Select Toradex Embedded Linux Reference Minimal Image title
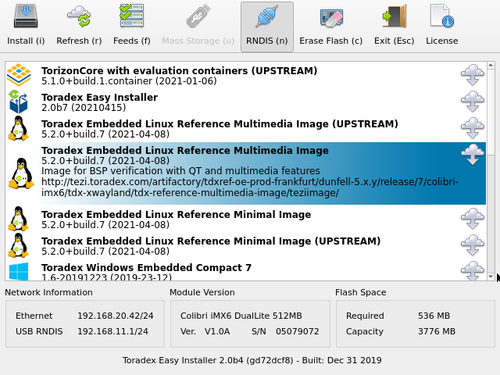500x375 pixels. (x=176, y=214)
